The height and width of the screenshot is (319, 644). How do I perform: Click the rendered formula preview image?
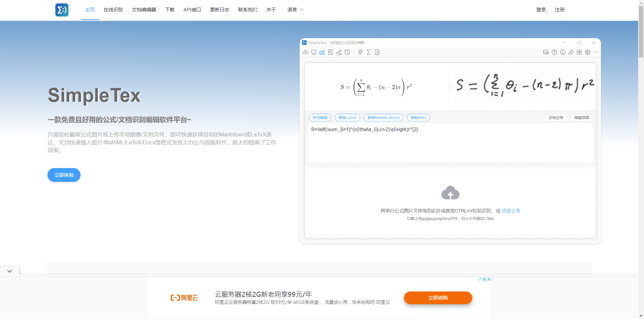(376, 87)
